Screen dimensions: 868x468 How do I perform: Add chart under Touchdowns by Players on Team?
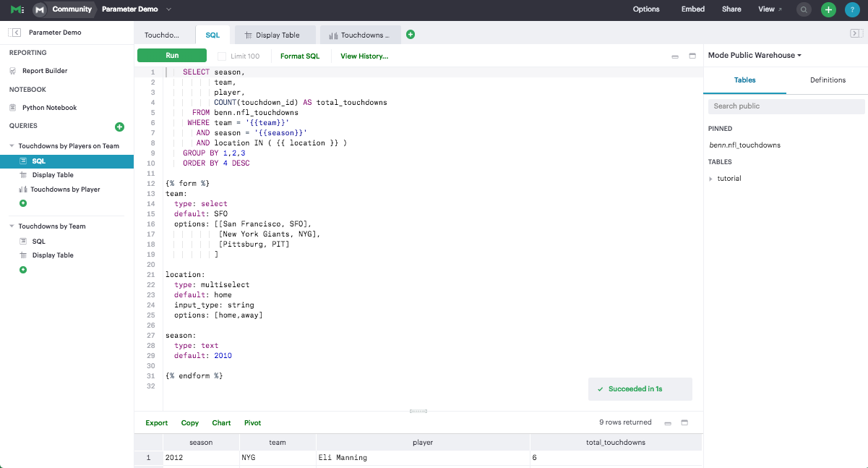tap(23, 203)
